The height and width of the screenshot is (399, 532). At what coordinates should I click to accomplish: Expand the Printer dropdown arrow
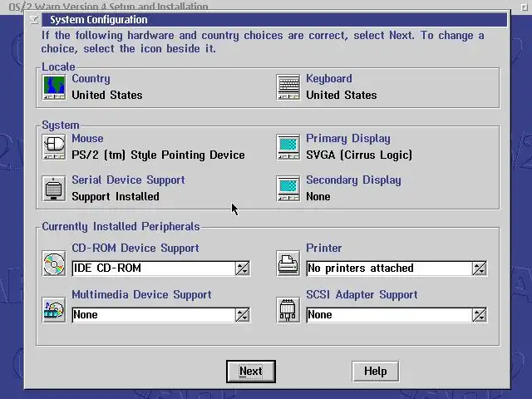pyautogui.click(x=479, y=268)
